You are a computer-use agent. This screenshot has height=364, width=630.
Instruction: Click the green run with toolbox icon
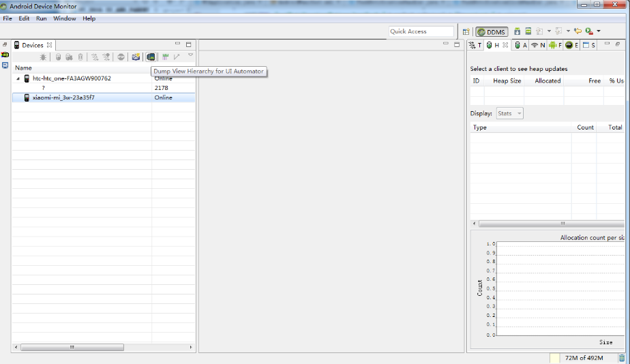click(589, 31)
